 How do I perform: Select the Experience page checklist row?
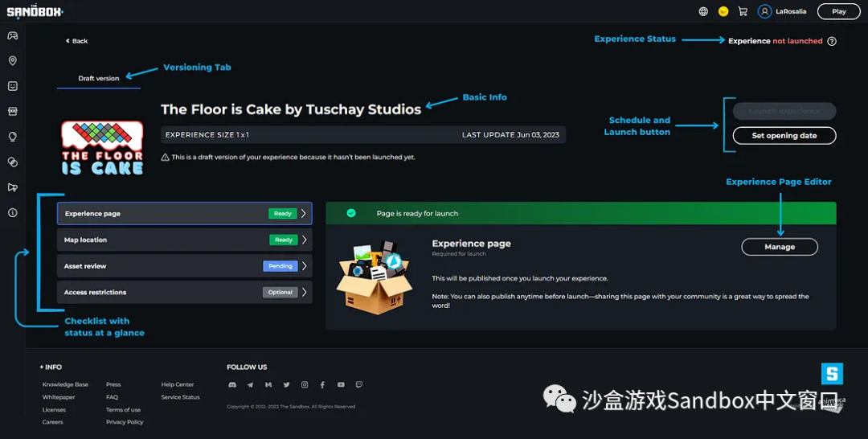pyautogui.click(x=184, y=213)
